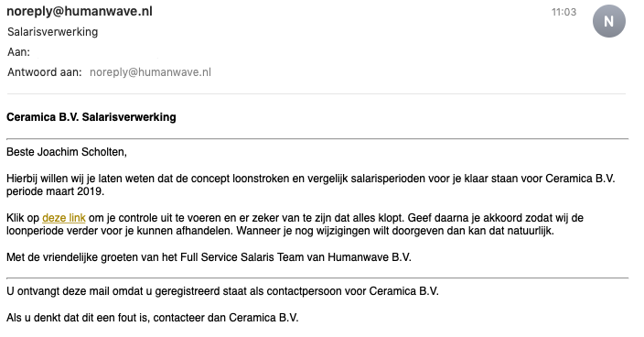Click the 11:03 timestamp
The height and width of the screenshot is (337, 644).
[x=563, y=12]
